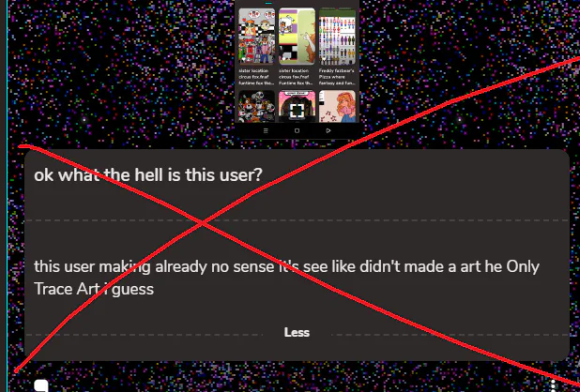
Task: Open the three-dot more options menu
Action: [x=553, y=385]
